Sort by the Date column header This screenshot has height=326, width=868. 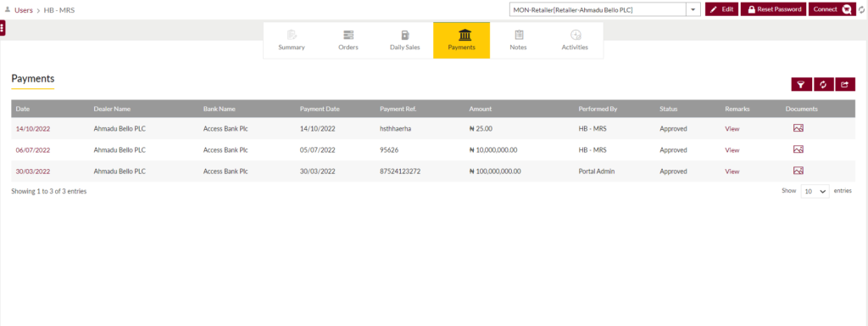pos(23,109)
